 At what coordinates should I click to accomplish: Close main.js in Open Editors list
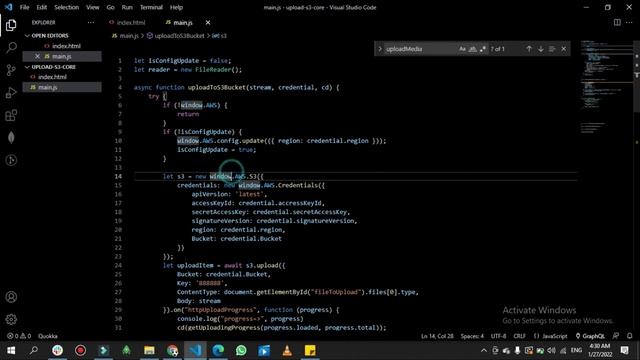[38, 56]
